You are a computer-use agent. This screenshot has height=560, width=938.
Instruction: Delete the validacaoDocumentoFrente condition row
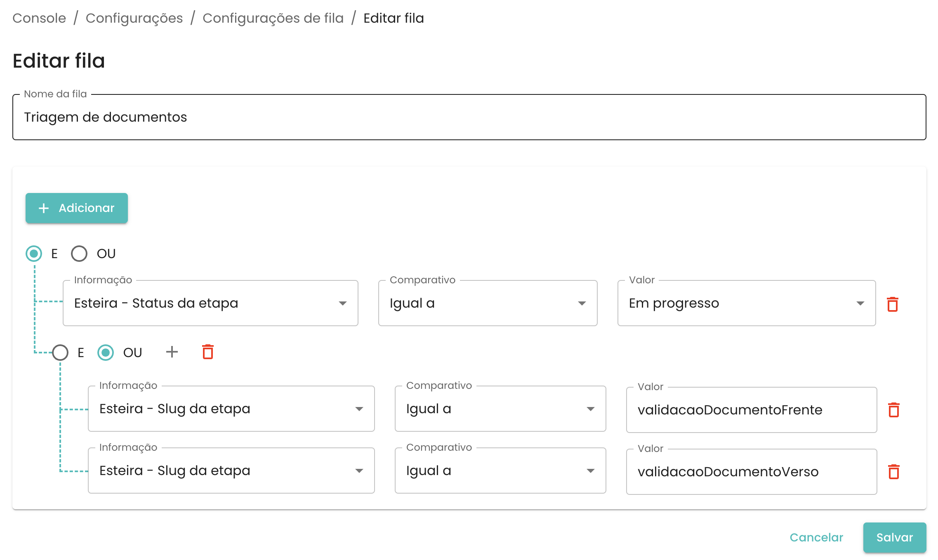click(x=893, y=410)
